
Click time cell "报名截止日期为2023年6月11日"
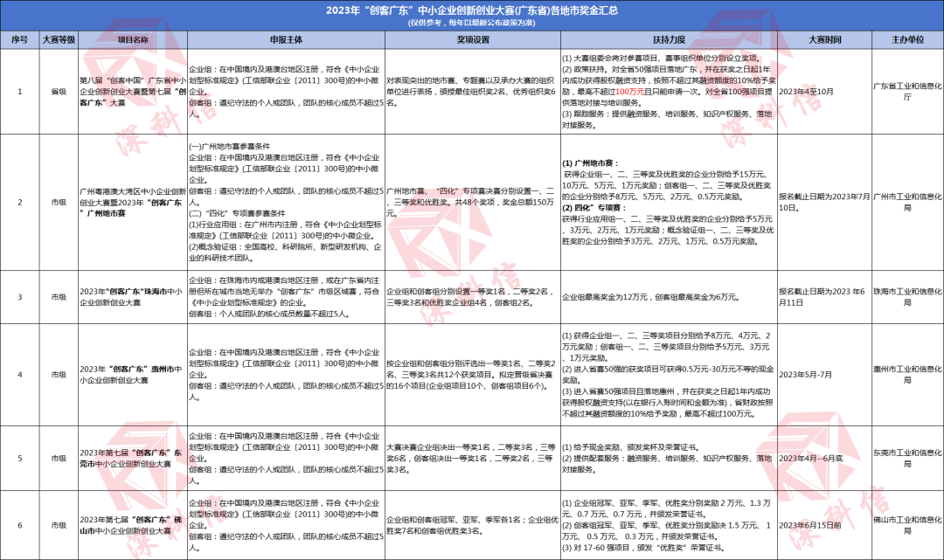tap(824, 297)
